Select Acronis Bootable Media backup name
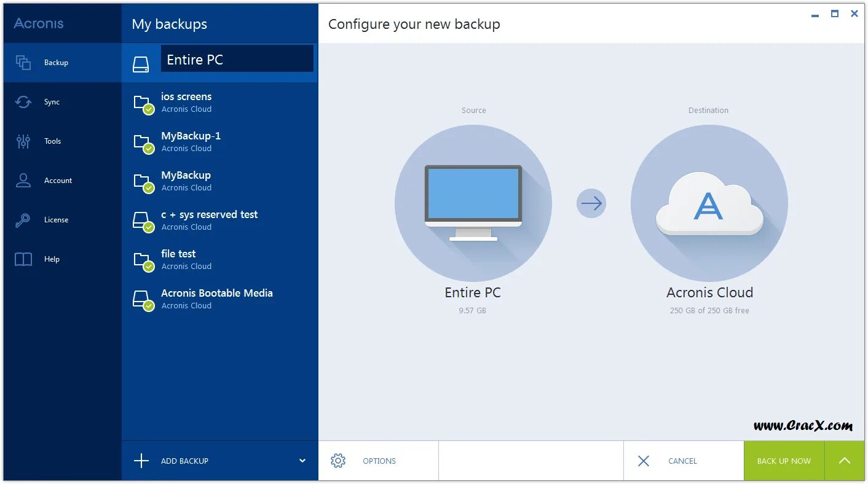 point(216,293)
